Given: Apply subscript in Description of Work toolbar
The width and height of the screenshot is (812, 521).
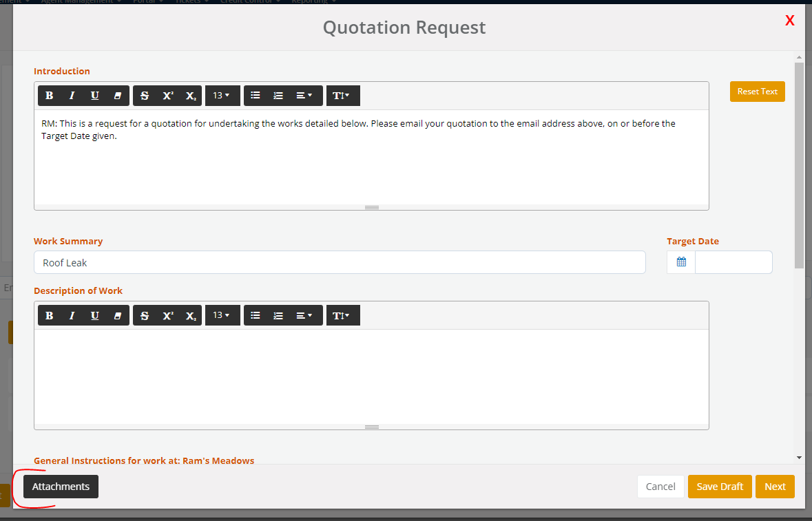Looking at the screenshot, I should pyautogui.click(x=191, y=316).
